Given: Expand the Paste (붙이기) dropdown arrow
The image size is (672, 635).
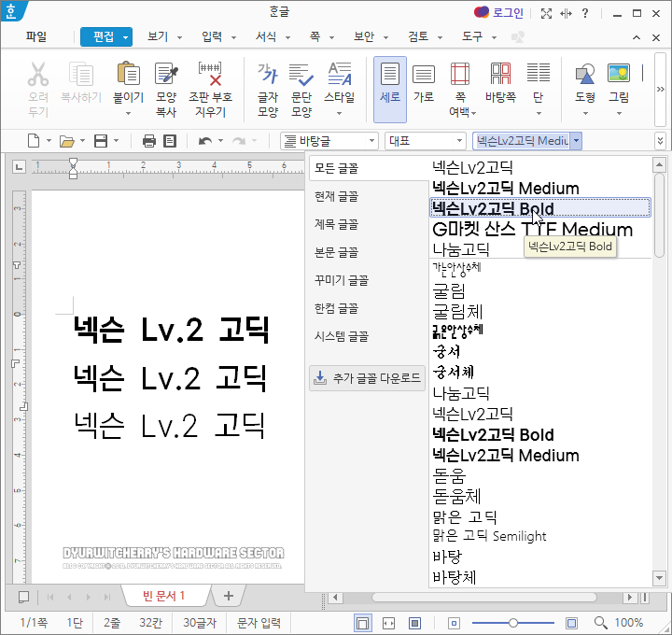Looking at the screenshot, I should pos(128,114).
